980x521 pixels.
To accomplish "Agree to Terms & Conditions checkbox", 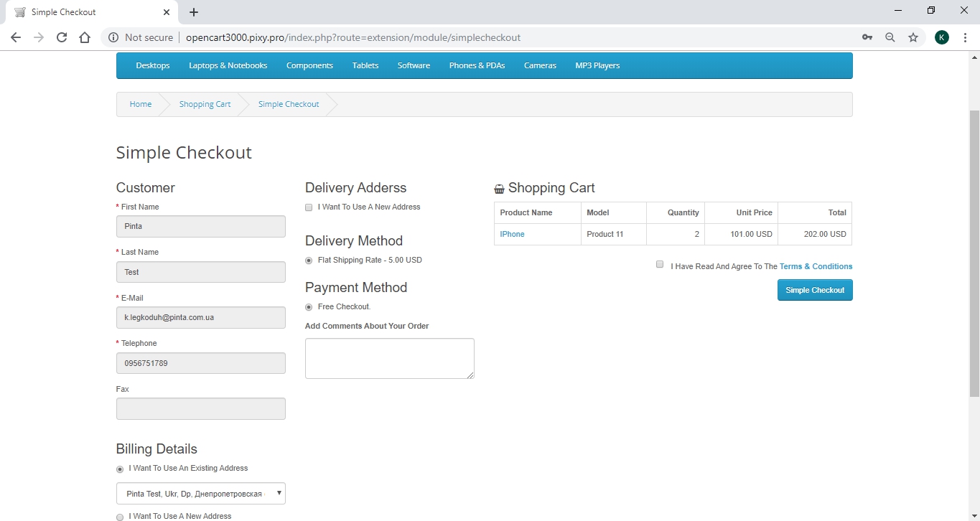I will point(660,265).
